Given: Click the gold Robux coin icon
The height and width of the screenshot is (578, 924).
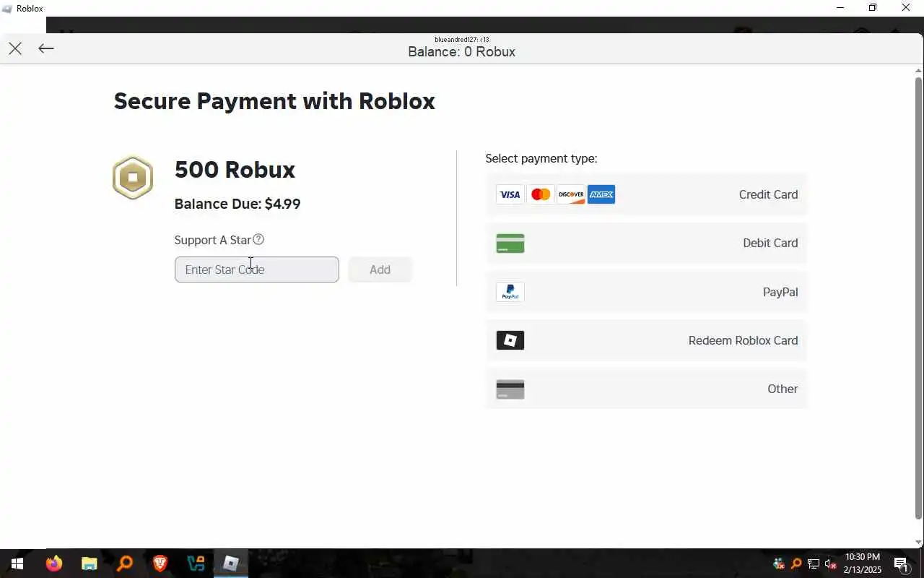Looking at the screenshot, I should [133, 178].
